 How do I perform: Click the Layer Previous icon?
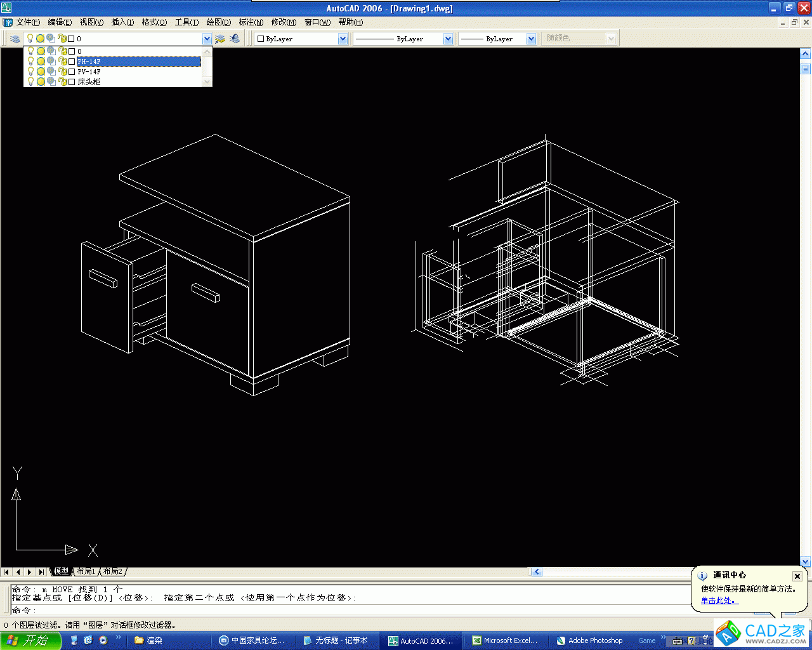235,39
